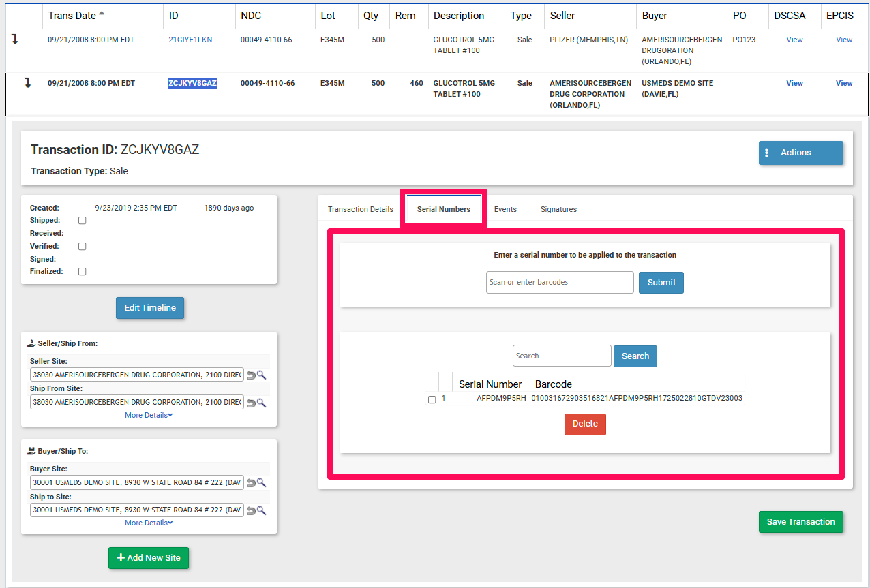Viewport: 870px width, 588px height.
Task: Click the magnifier icon next to Ship to Site
Action: [x=261, y=510]
